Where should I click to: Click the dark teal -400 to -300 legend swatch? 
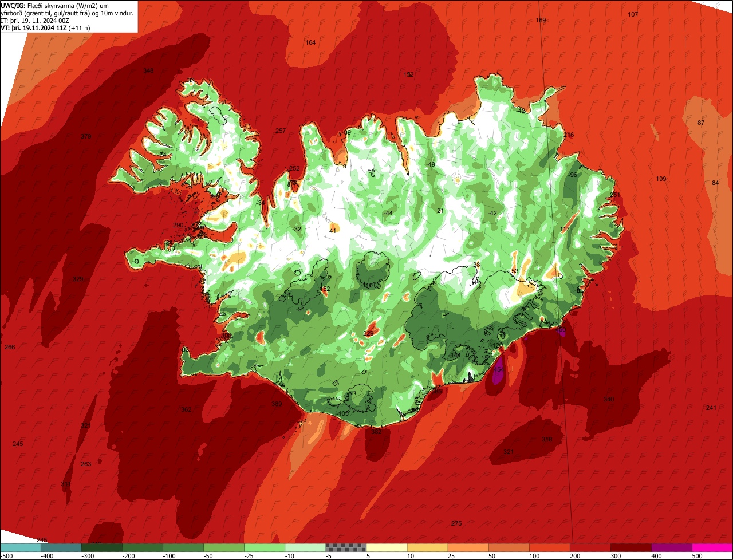[61, 547]
